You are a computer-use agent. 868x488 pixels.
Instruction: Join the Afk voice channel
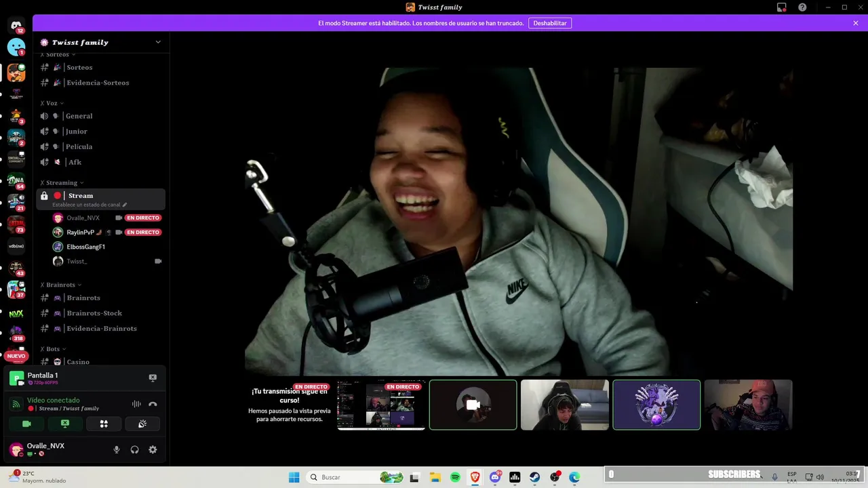pyautogui.click(x=100, y=162)
